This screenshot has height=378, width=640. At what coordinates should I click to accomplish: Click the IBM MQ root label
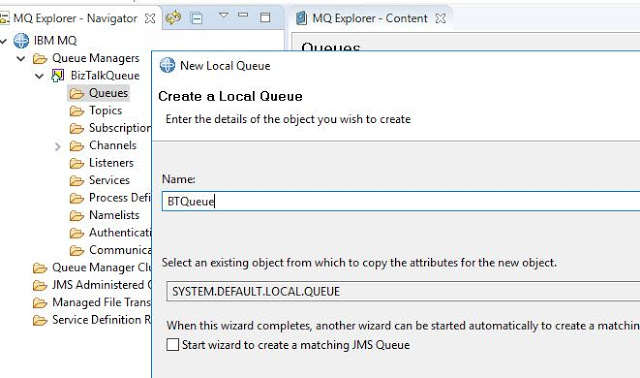click(x=55, y=41)
